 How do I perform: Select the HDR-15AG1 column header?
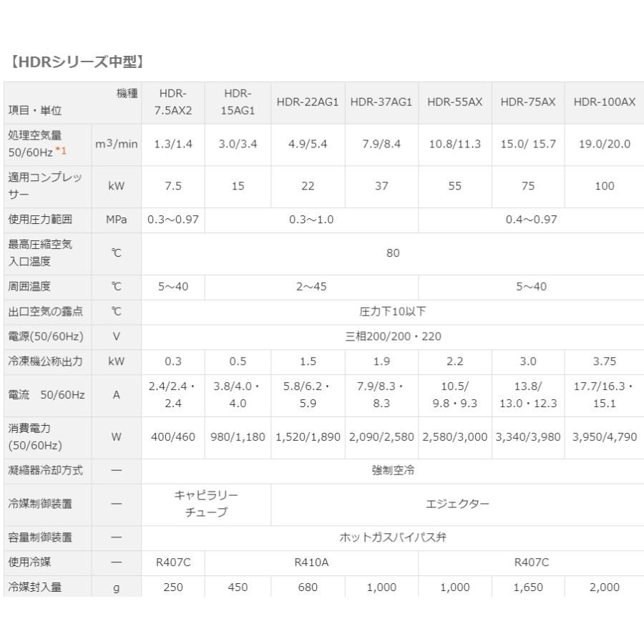238,102
